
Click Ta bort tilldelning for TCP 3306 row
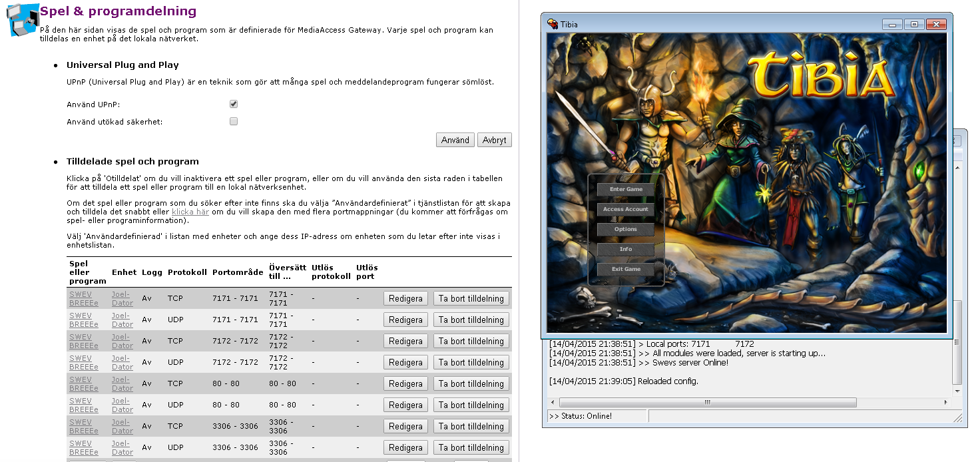(471, 426)
